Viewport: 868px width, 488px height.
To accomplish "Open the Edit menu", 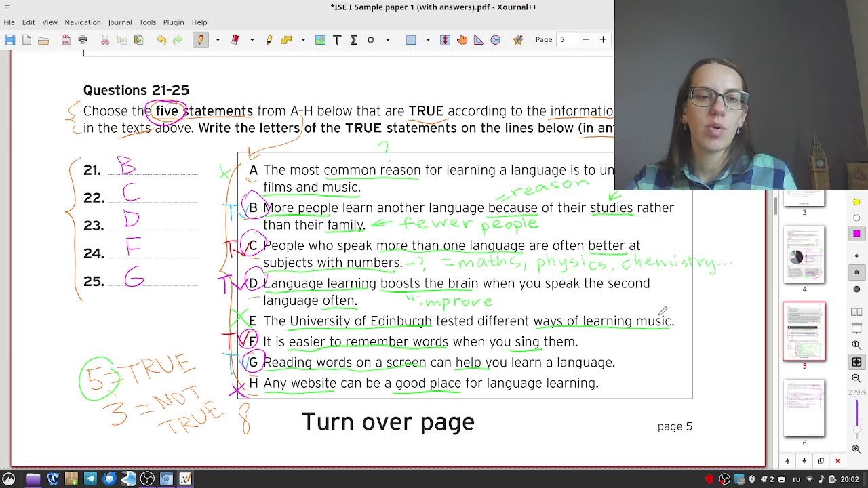I will tap(28, 22).
